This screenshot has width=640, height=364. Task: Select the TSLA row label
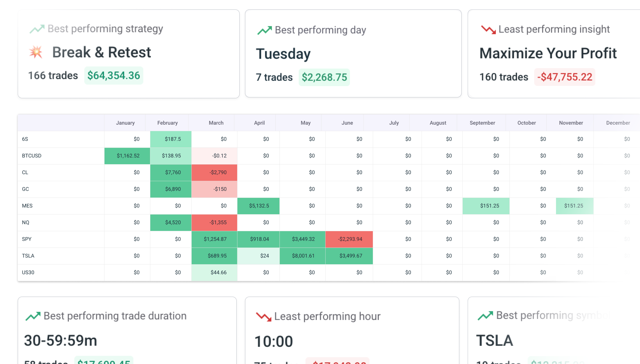click(x=29, y=256)
